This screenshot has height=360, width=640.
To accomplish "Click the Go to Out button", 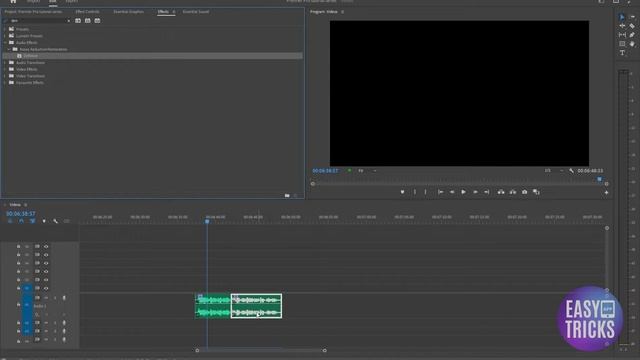I will [487, 192].
